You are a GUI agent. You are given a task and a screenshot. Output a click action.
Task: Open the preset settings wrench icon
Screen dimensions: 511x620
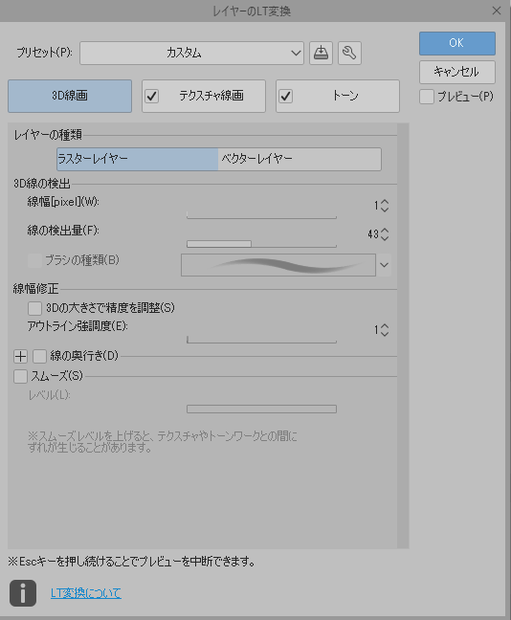[350, 53]
